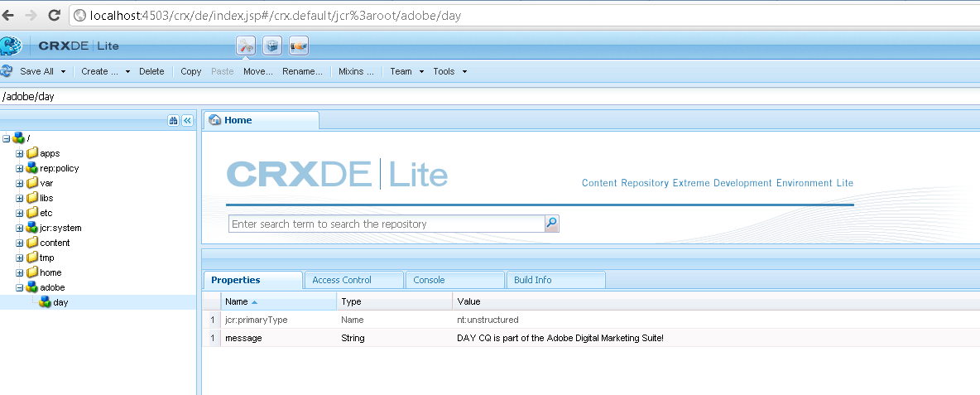Select the content tree node label
980x395 pixels.
[x=55, y=243]
